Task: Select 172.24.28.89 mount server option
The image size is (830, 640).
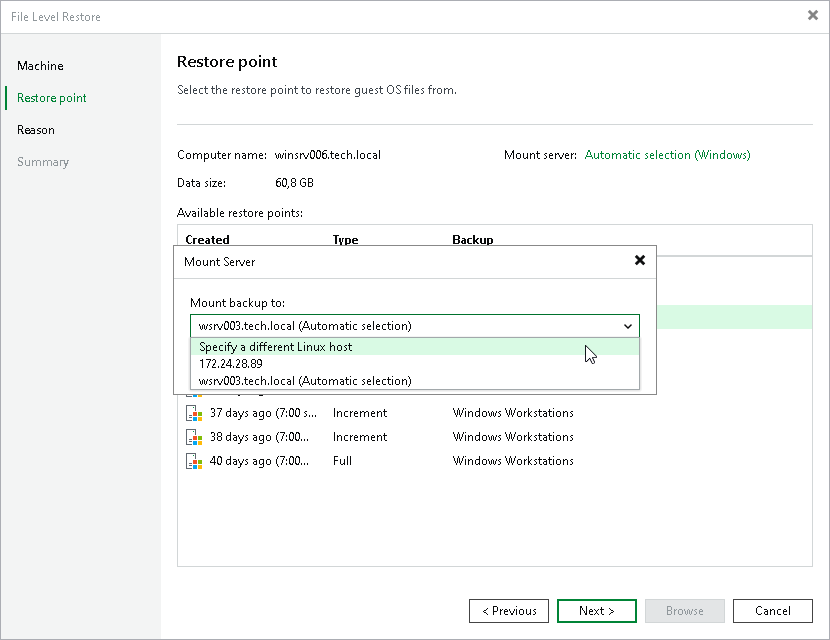Action: (x=414, y=364)
